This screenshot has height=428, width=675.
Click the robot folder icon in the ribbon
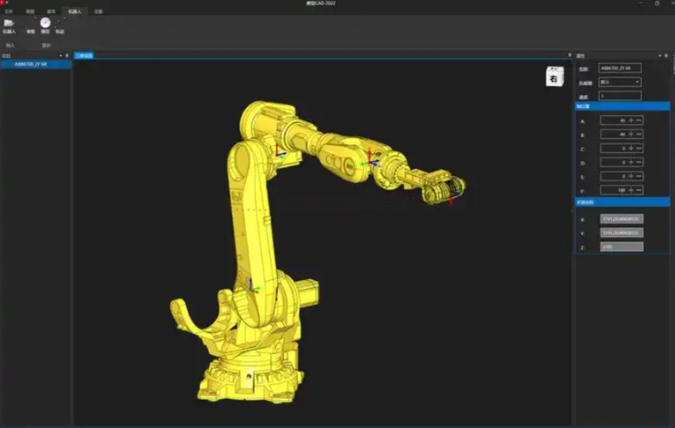(x=9, y=23)
